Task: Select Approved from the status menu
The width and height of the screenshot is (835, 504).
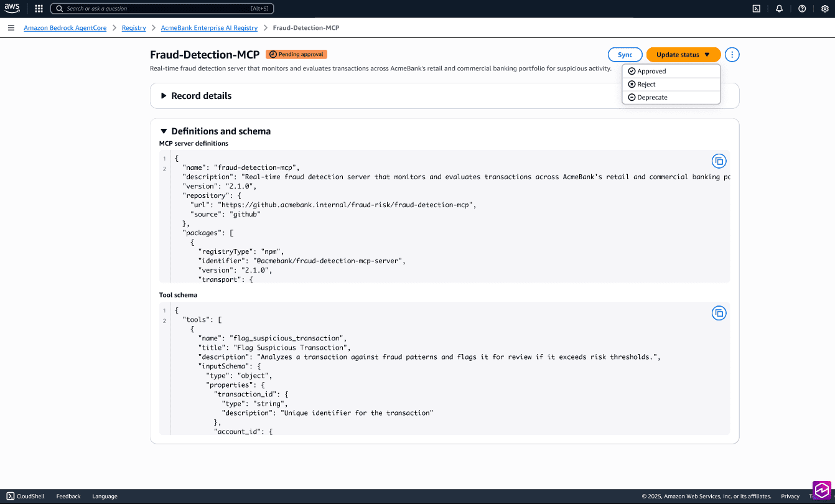Action: (651, 72)
